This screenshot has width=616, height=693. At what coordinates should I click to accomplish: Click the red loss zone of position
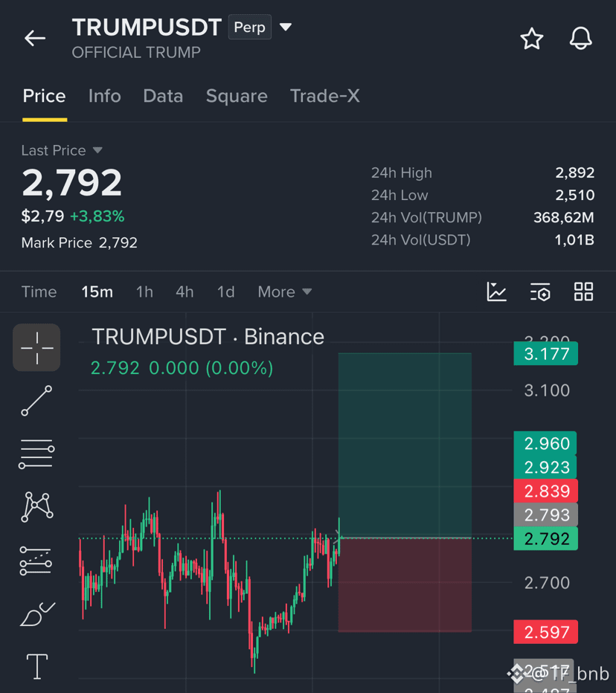pyautogui.click(x=405, y=585)
